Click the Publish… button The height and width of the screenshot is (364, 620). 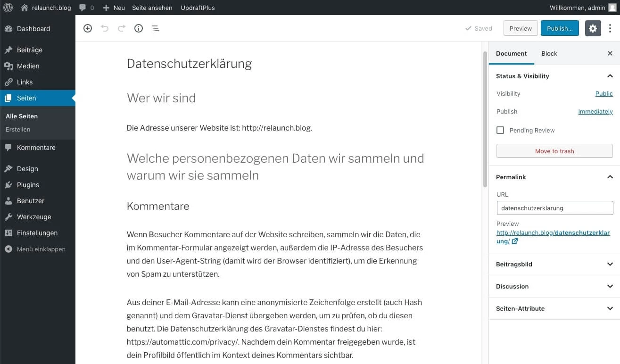(x=560, y=28)
